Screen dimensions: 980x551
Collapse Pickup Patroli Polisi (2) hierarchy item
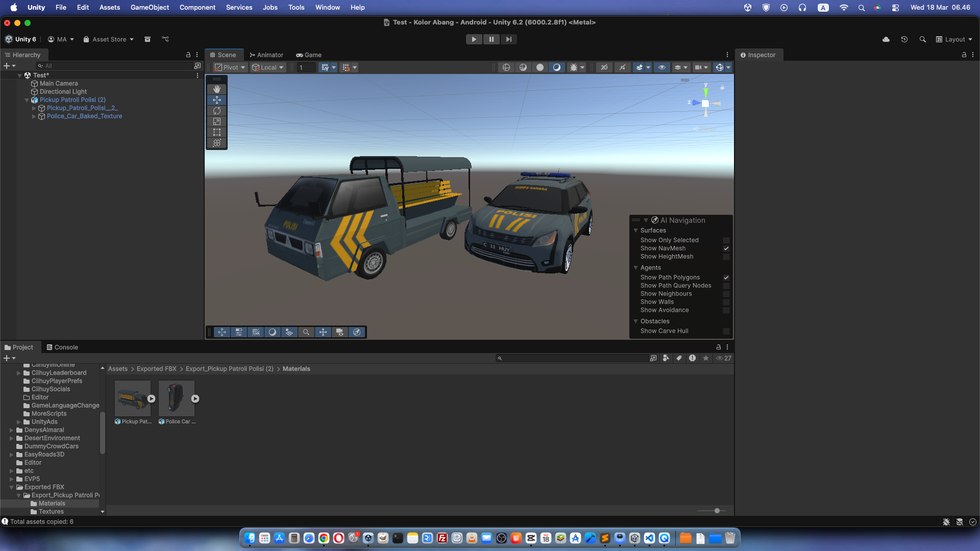point(27,100)
